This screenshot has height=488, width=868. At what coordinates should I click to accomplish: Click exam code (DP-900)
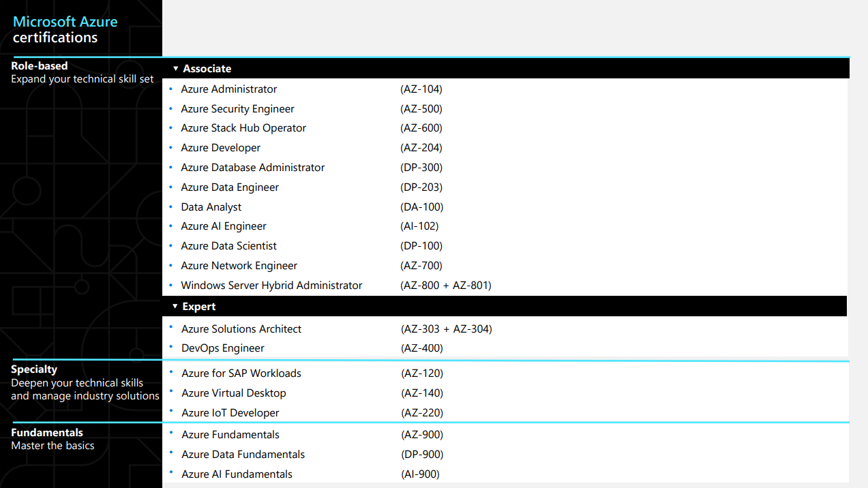point(422,455)
